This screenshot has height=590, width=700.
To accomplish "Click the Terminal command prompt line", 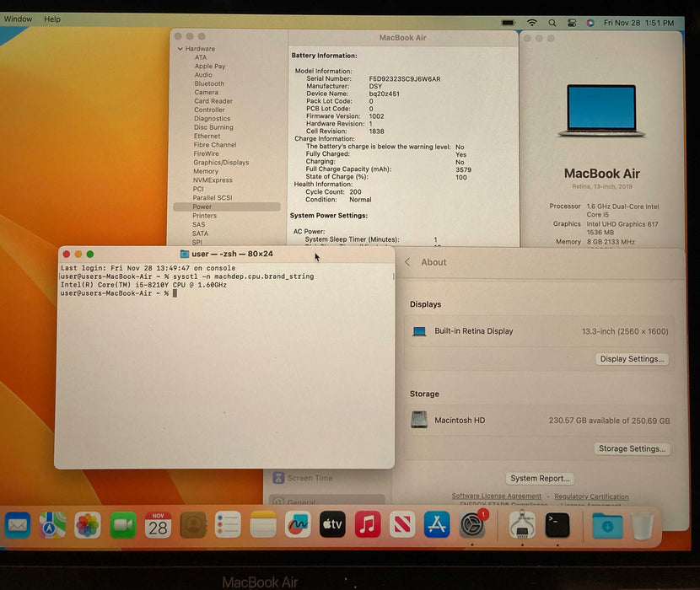I will 119,293.
